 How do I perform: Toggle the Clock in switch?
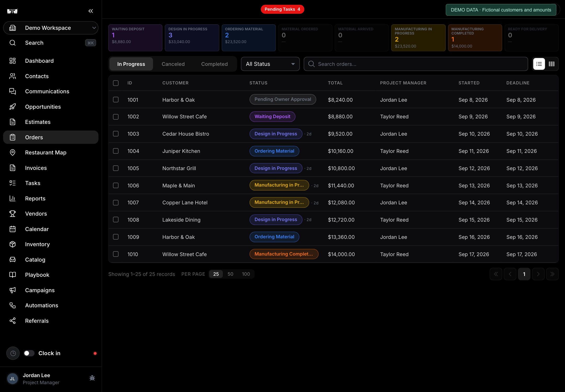[x=29, y=353]
